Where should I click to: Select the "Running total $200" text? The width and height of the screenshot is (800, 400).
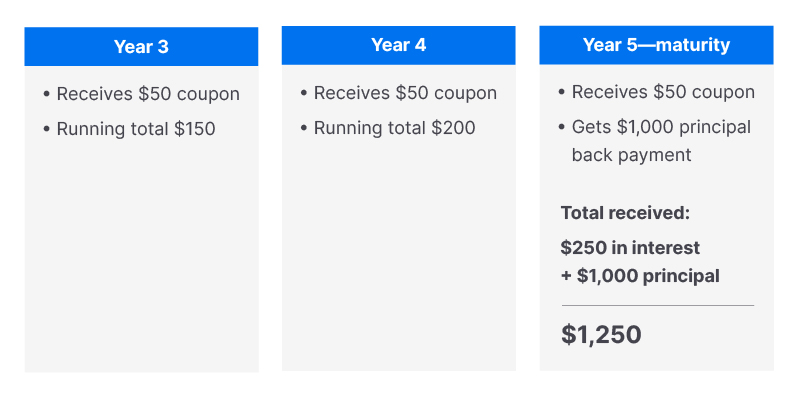(394, 128)
